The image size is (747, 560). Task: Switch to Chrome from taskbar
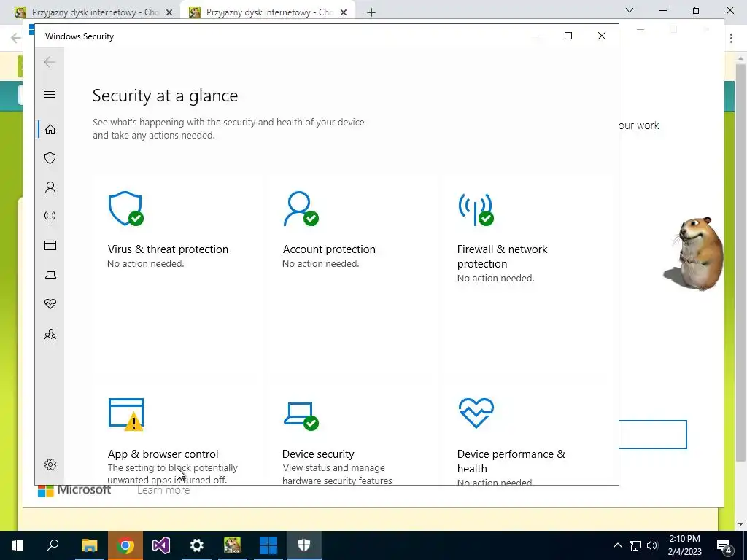(125, 545)
